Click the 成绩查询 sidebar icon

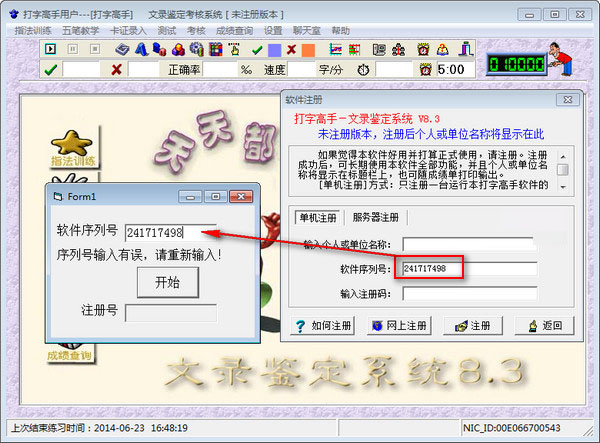[70, 343]
